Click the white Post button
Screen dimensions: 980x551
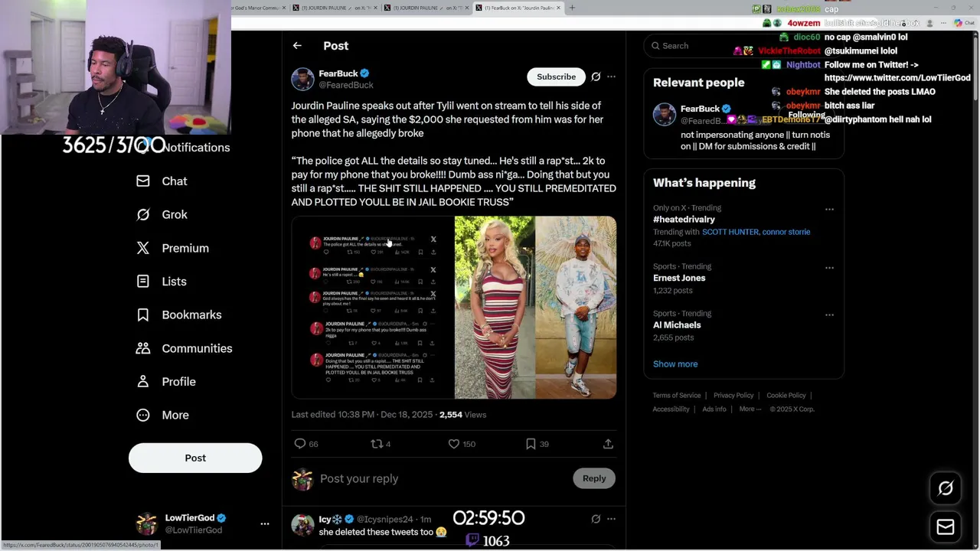[x=195, y=458]
